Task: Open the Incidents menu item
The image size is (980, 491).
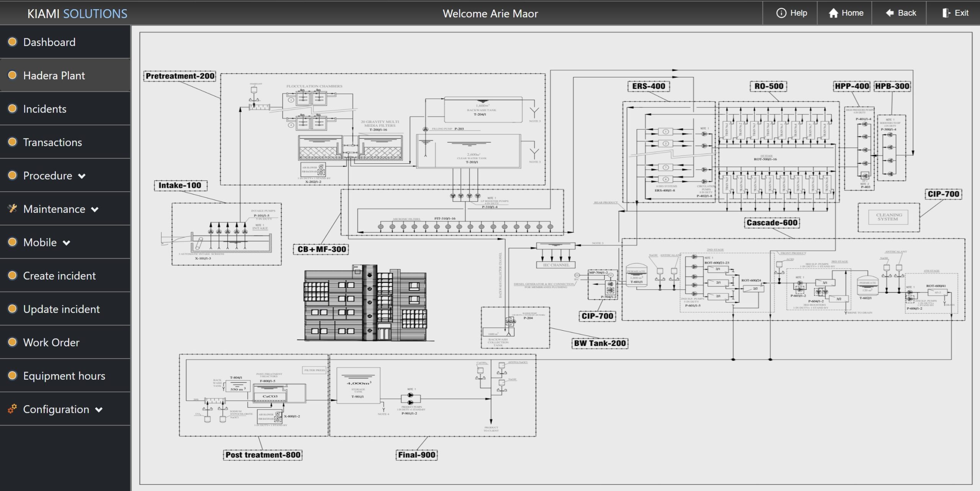Action: click(45, 109)
